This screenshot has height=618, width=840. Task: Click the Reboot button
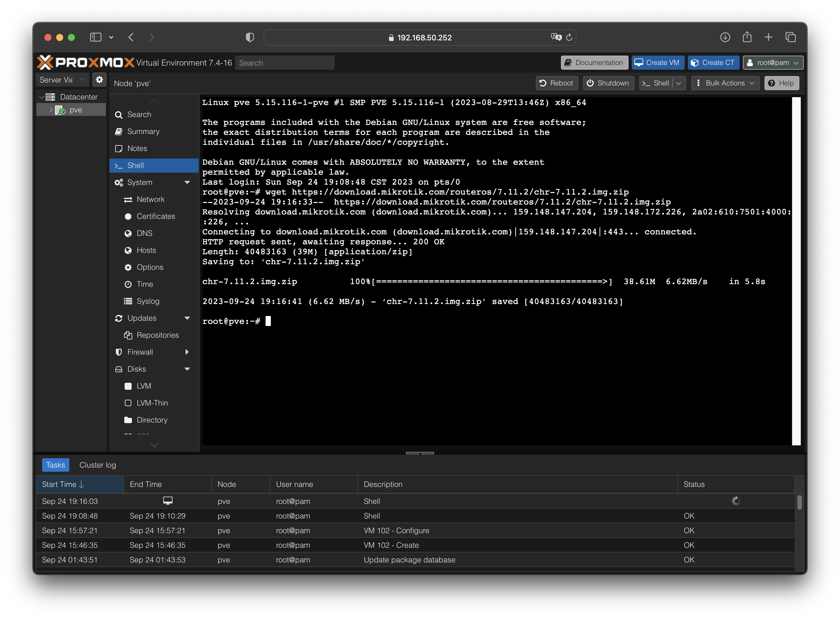[x=557, y=83]
